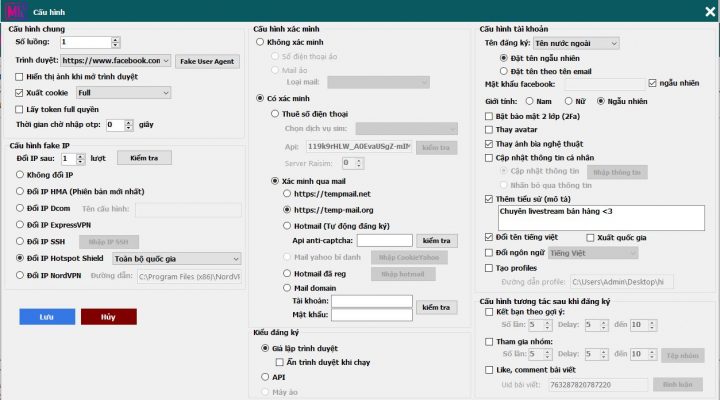Enable Bật bảo mật 2 lớp (2Fa)
Image resolution: width=720 pixels, height=400 pixels.
click(487, 117)
